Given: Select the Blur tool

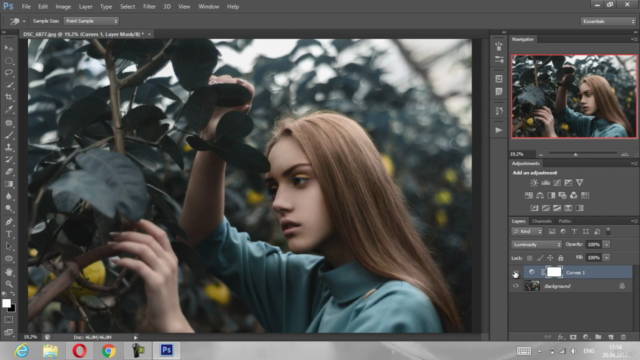Looking at the screenshot, I should pos(9,196).
